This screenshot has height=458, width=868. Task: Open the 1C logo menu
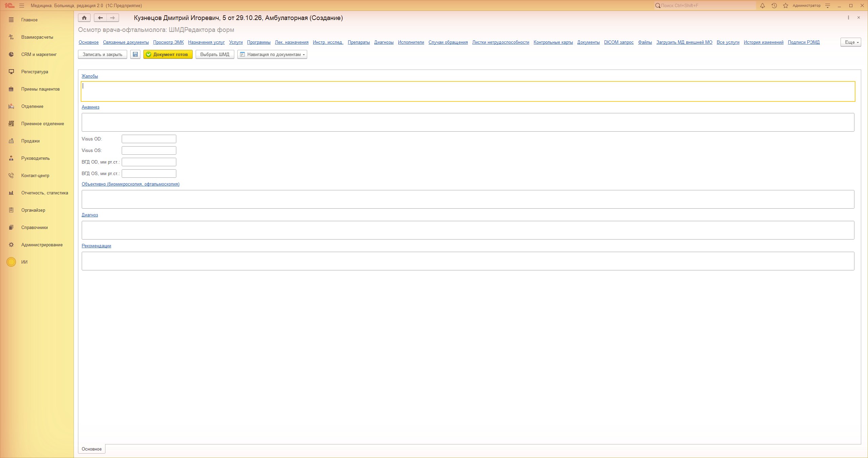[9, 5]
